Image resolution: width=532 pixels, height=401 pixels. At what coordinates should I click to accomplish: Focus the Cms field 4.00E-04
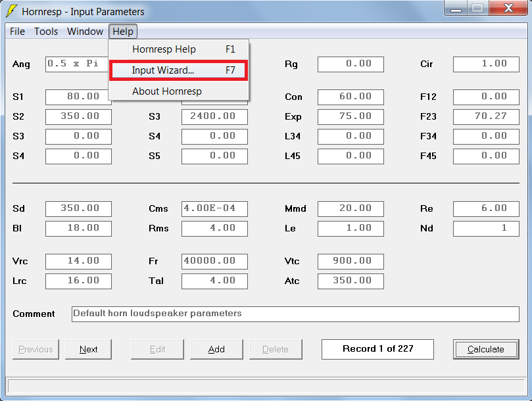214,208
